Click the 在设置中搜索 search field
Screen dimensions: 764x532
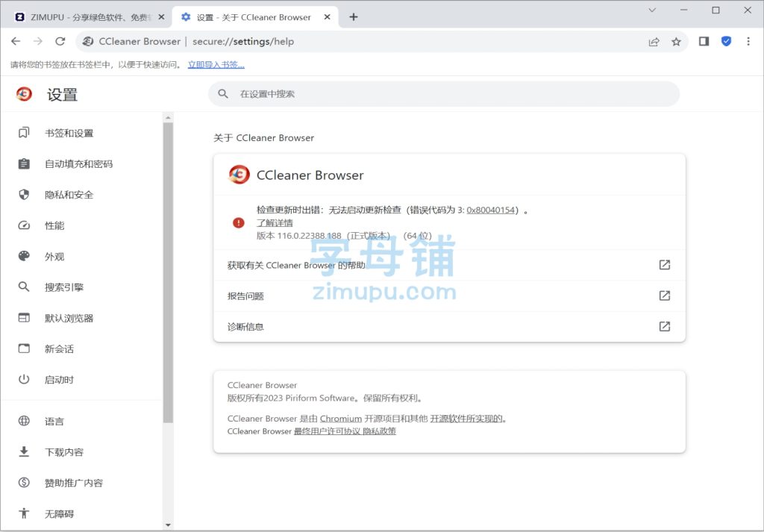click(x=444, y=94)
